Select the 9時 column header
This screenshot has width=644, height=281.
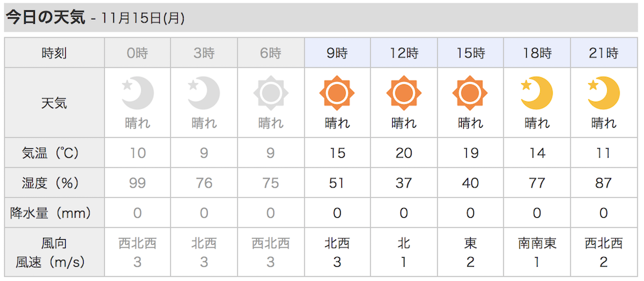tap(337, 53)
